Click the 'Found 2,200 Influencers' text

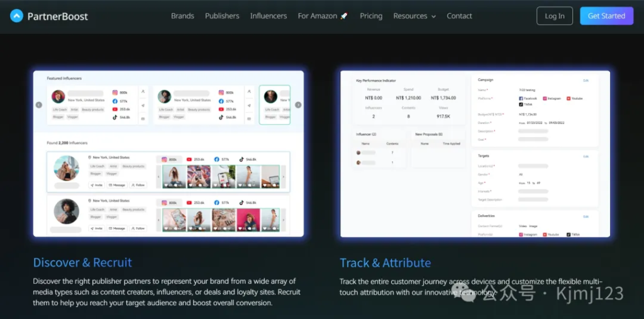point(67,143)
